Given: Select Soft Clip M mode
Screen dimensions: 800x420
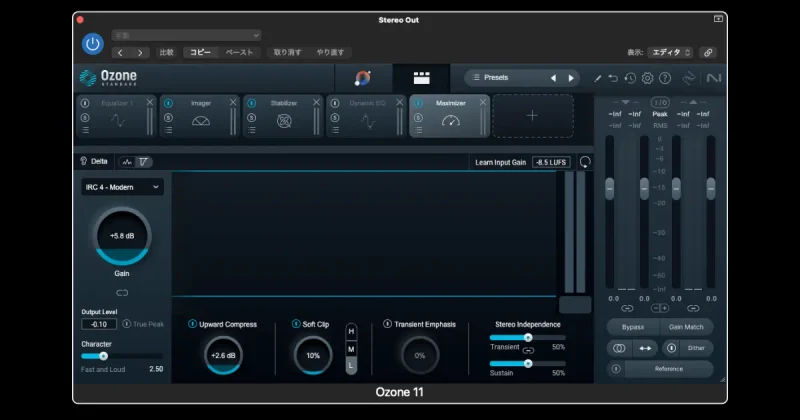Looking at the screenshot, I should (x=351, y=349).
